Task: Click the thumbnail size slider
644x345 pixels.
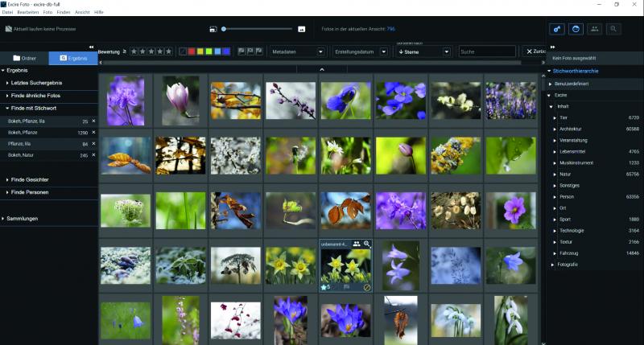Action: 258,29
